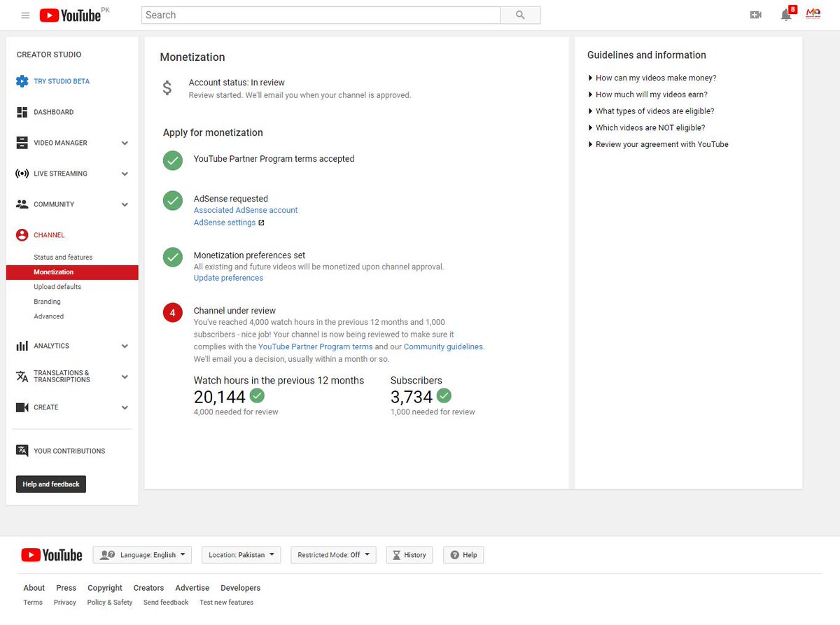The image size is (840, 625).
Task: Click the Your Contributions translate icon
Action: 22,451
